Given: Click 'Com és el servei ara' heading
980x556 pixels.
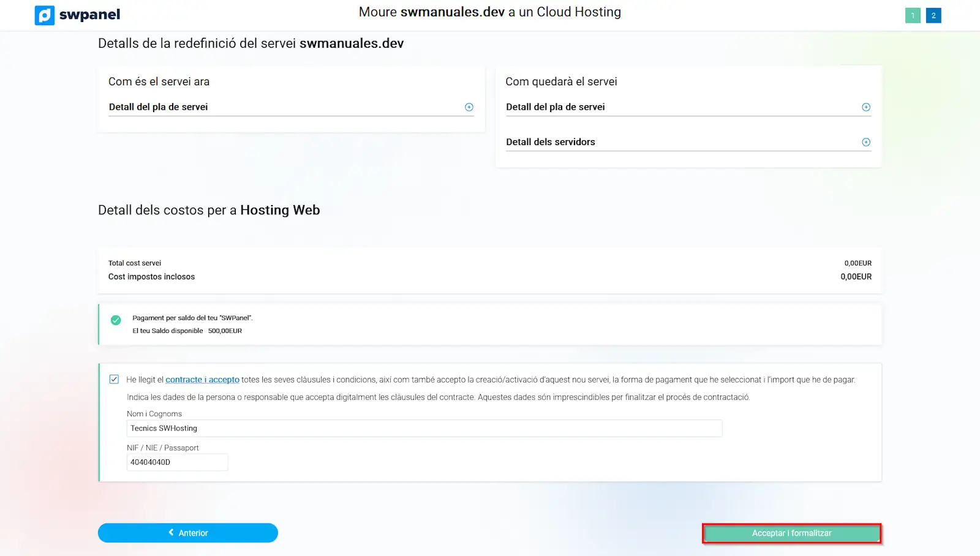Looking at the screenshot, I should pyautogui.click(x=159, y=81).
